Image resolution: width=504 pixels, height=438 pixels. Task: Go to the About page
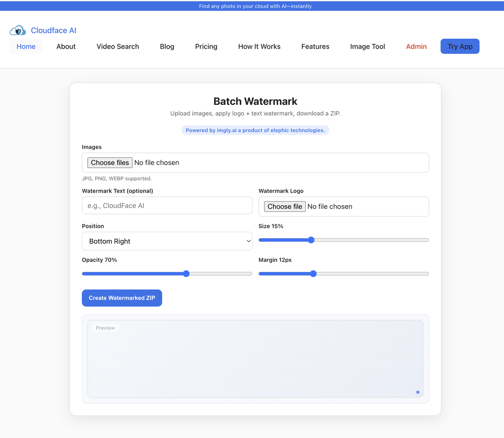point(66,47)
